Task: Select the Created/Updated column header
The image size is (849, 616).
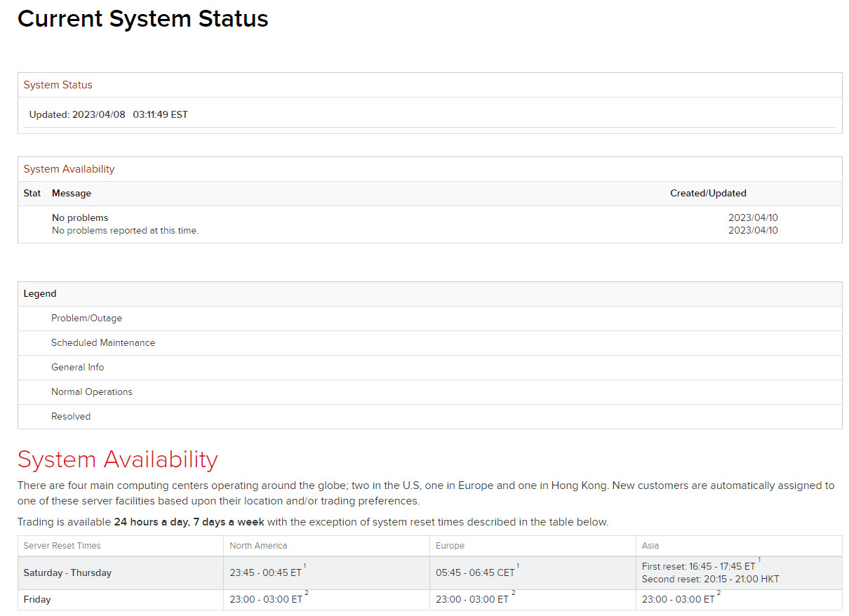Action: 708,194
